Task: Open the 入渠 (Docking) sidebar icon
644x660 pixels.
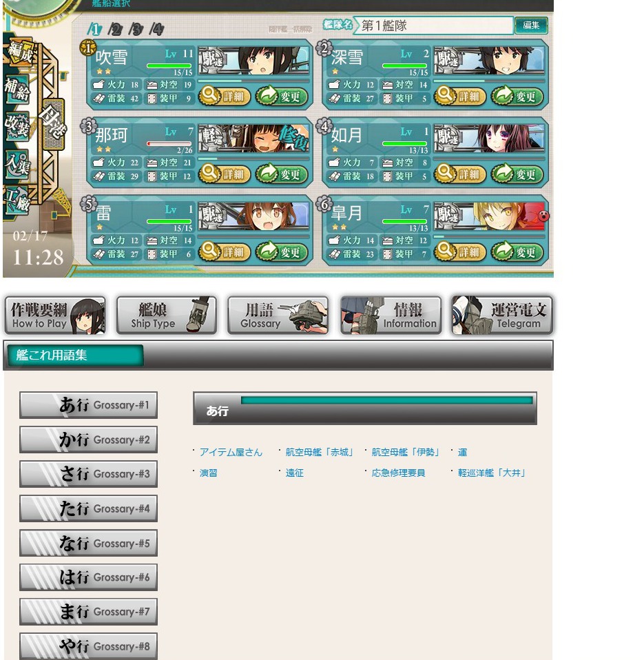Action: coord(17,163)
